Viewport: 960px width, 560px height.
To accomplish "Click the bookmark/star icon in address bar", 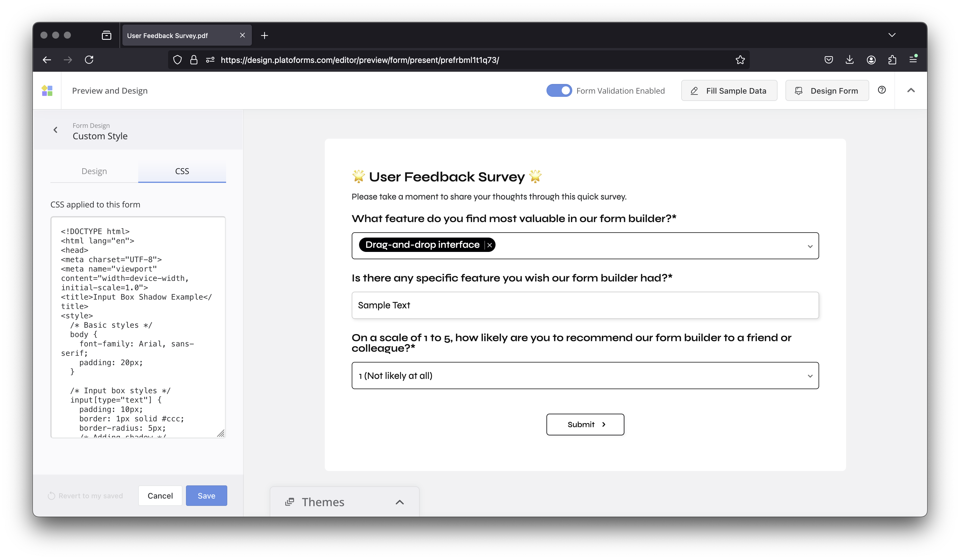I will 741,60.
